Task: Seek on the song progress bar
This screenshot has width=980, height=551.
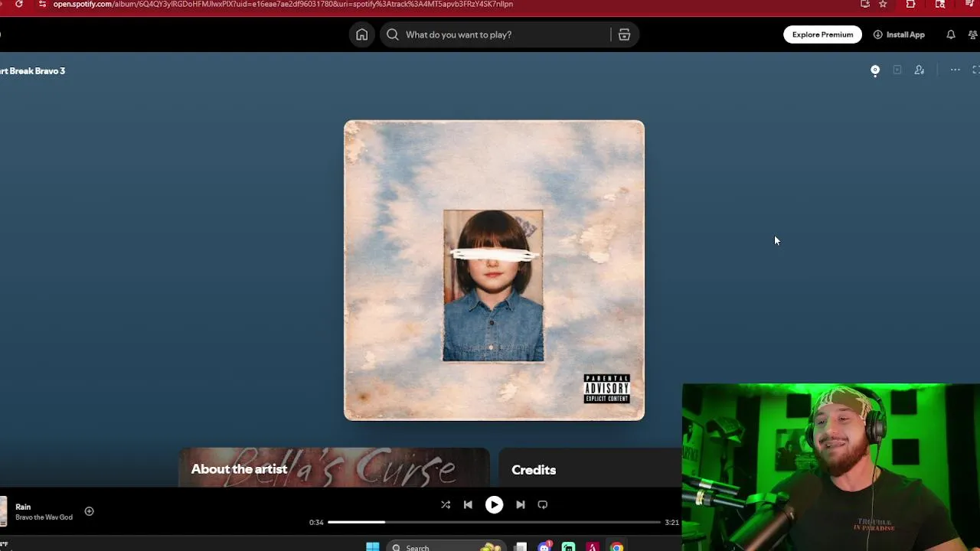Action: (x=494, y=522)
